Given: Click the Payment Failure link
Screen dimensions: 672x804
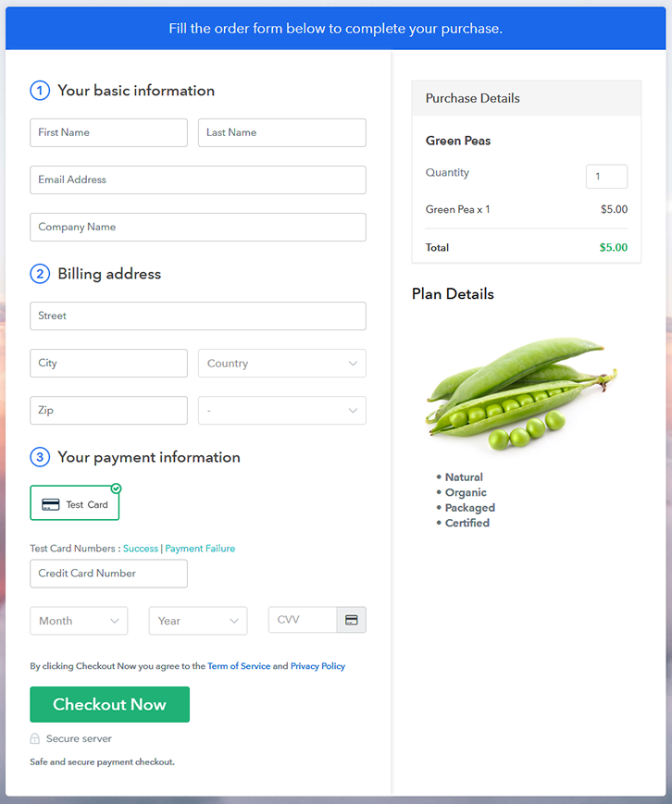Looking at the screenshot, I should pyautogui.click(x=200, y=549).
